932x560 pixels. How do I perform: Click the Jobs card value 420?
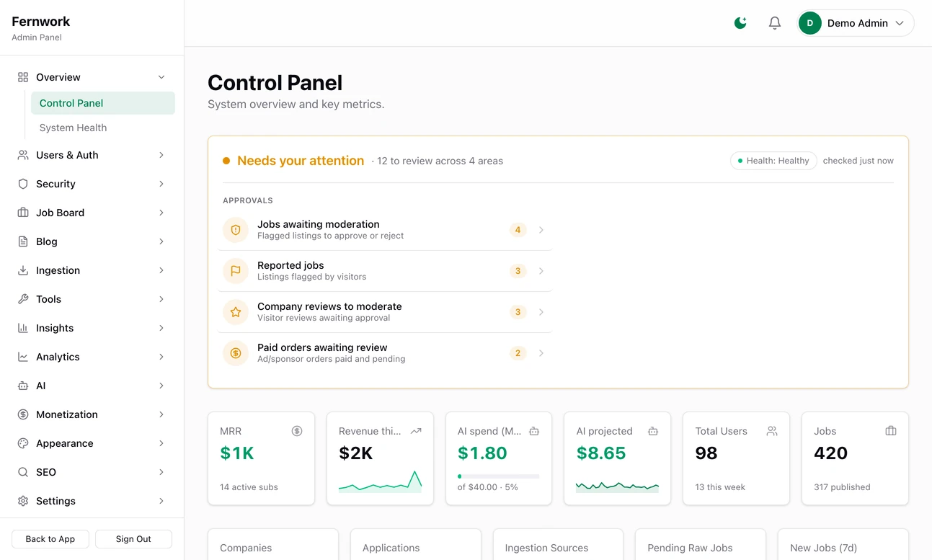(x=830, y=453)
